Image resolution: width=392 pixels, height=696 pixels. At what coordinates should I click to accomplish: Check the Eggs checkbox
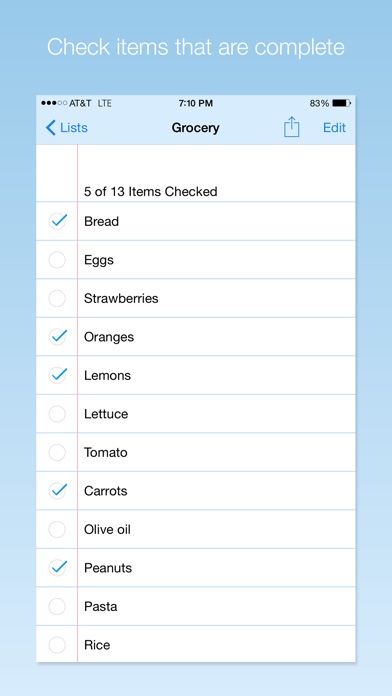[57, 260]
